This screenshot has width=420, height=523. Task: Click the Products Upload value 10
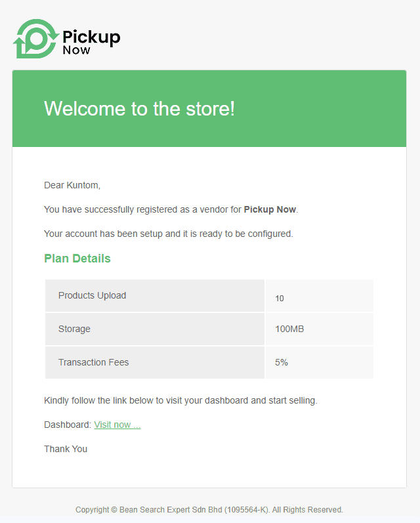coord(280,299)
